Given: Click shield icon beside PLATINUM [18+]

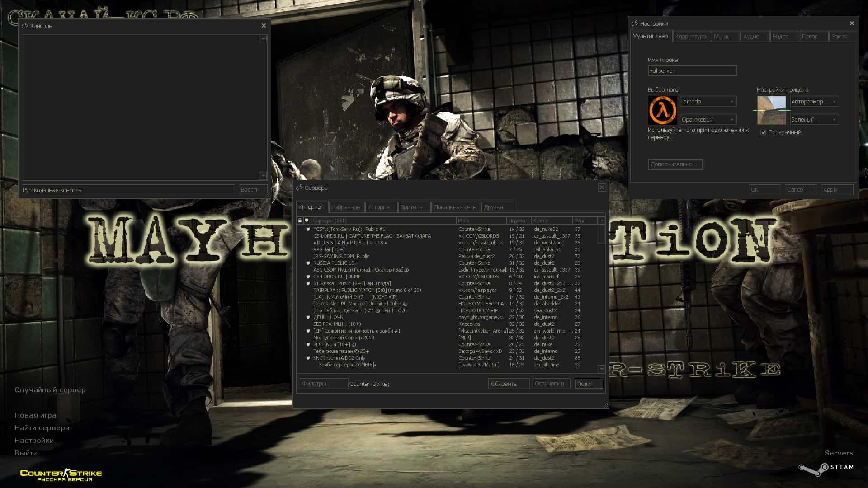Looking at the screenshot, I should click(308, 344).
